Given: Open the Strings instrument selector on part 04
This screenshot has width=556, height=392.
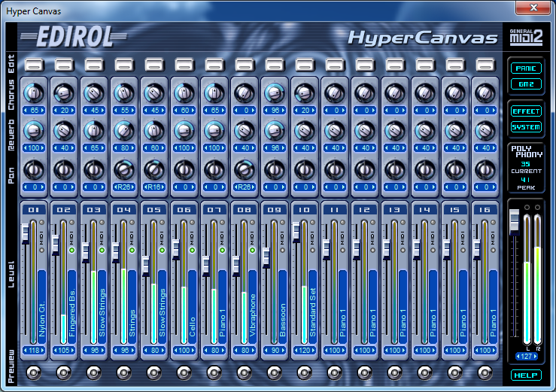Looking at the screenshot, I should [132, 307].
